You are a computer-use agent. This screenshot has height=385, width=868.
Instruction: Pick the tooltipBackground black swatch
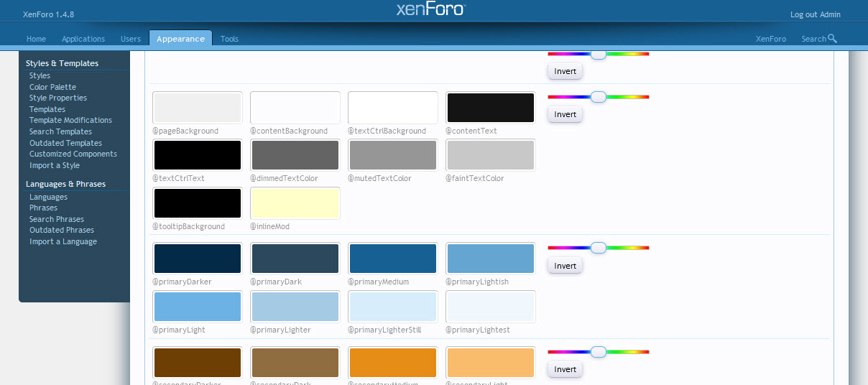tap(198, 203)
